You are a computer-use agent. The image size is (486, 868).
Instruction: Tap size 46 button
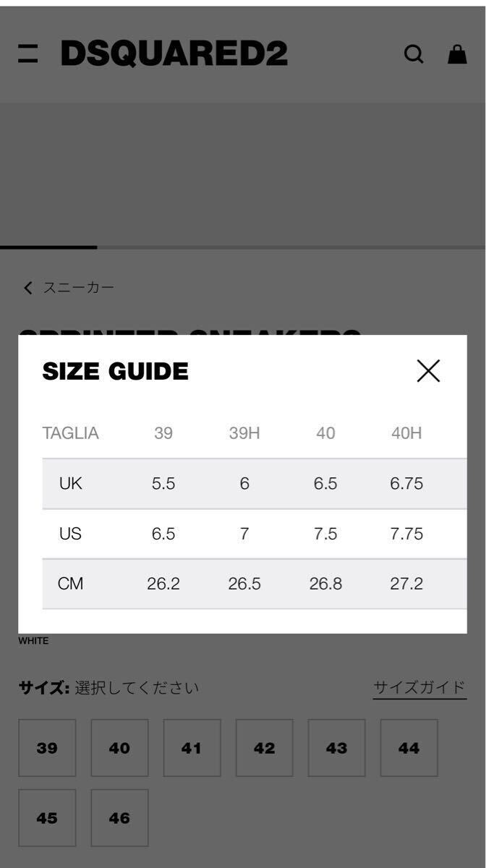pyautogui.click(x=119, y=818)
